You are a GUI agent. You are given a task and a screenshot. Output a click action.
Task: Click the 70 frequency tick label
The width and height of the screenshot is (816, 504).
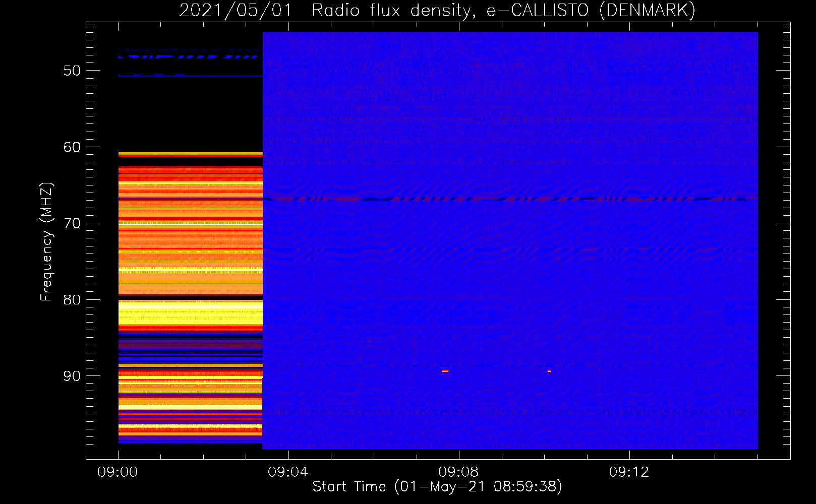(72, 223)
